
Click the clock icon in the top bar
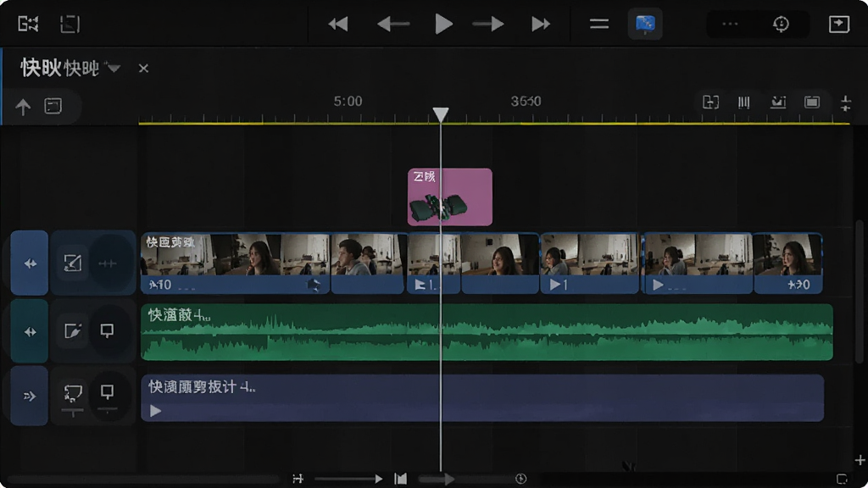(781, 24)
